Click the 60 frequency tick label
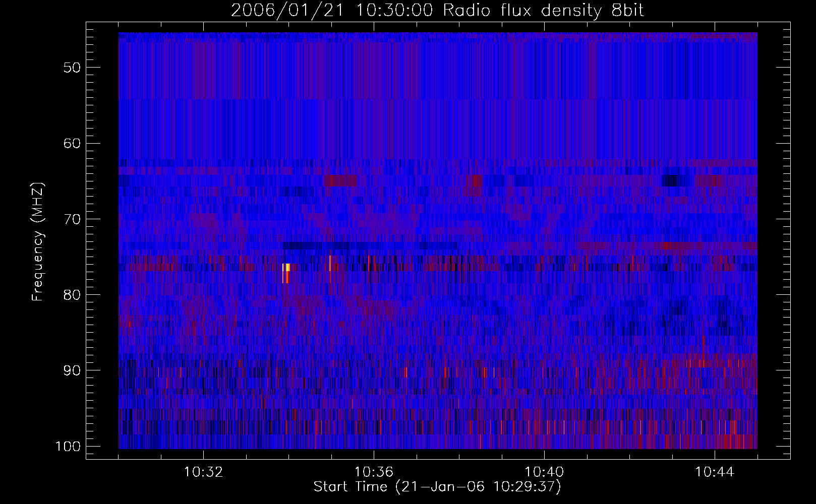The width and height of the screenshot is (816, 504). (72, 143)
